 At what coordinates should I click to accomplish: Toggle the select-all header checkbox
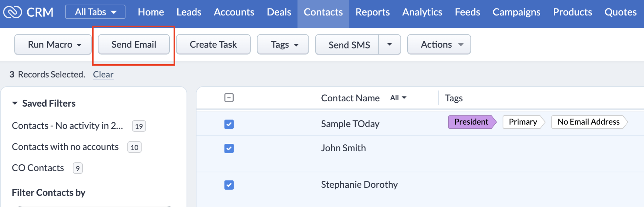229,98
